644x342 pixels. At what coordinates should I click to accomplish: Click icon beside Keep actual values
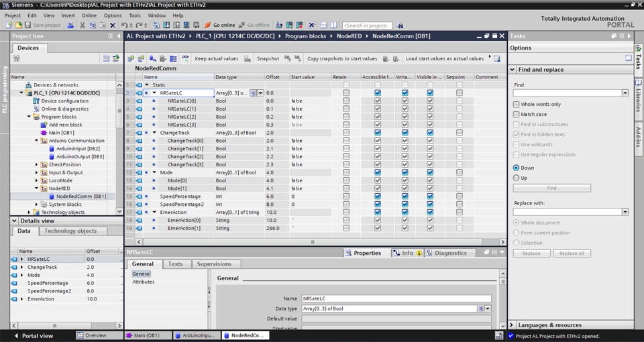pyautogui.click(x=248, y=59)
